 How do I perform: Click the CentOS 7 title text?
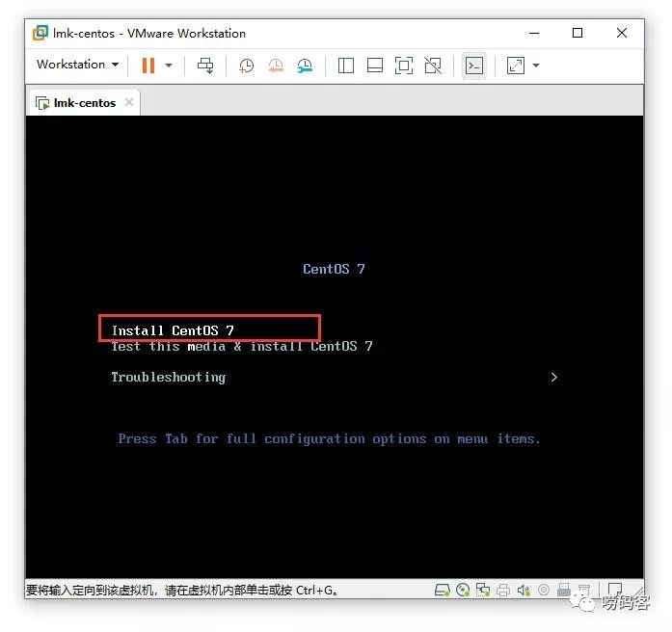pos(334,269)
